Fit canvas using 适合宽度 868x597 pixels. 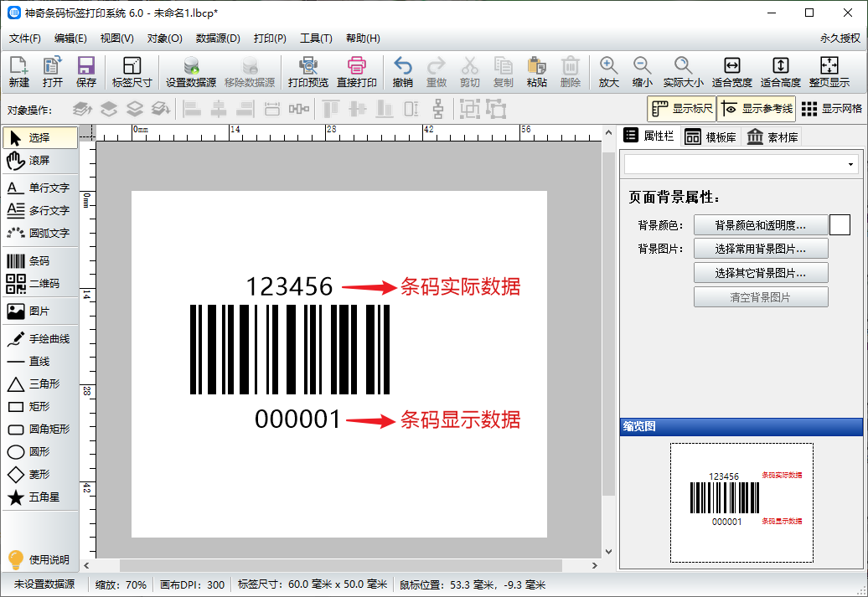pos(731,72)
